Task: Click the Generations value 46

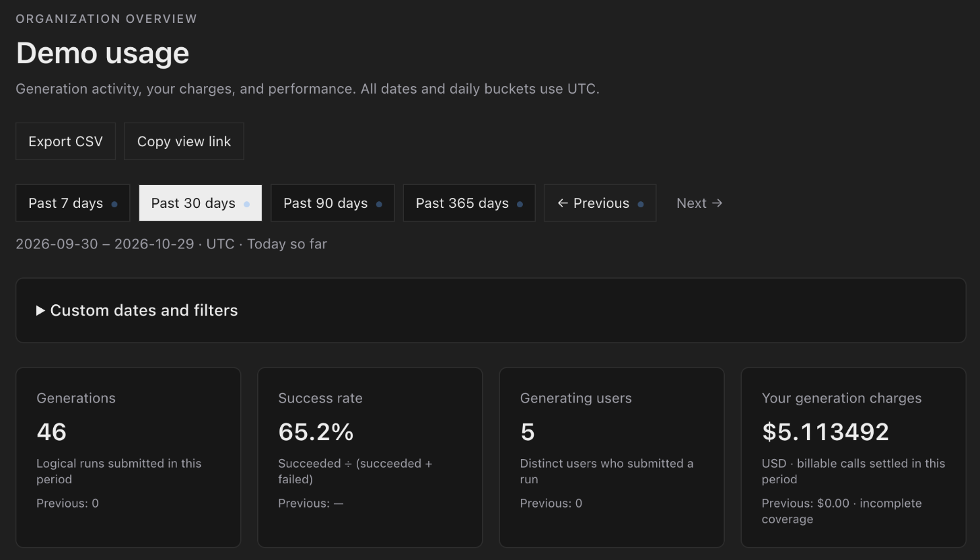Action: coord(51,432)
